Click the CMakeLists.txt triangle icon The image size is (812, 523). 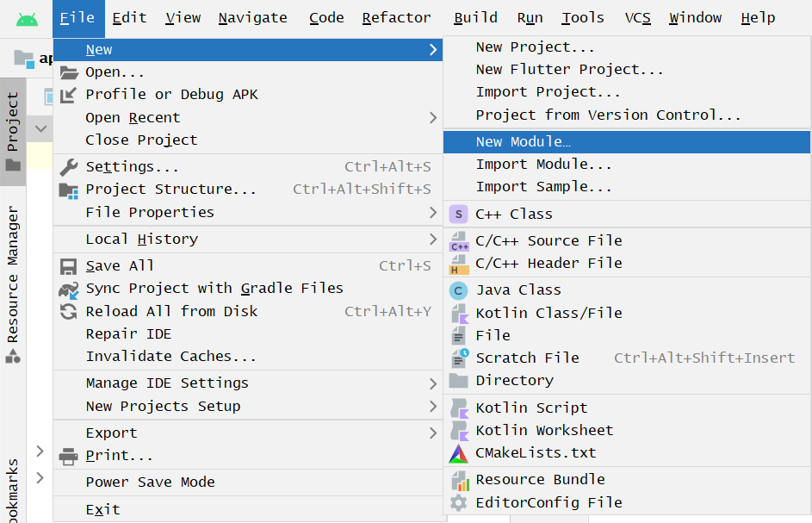click(460, 453)
